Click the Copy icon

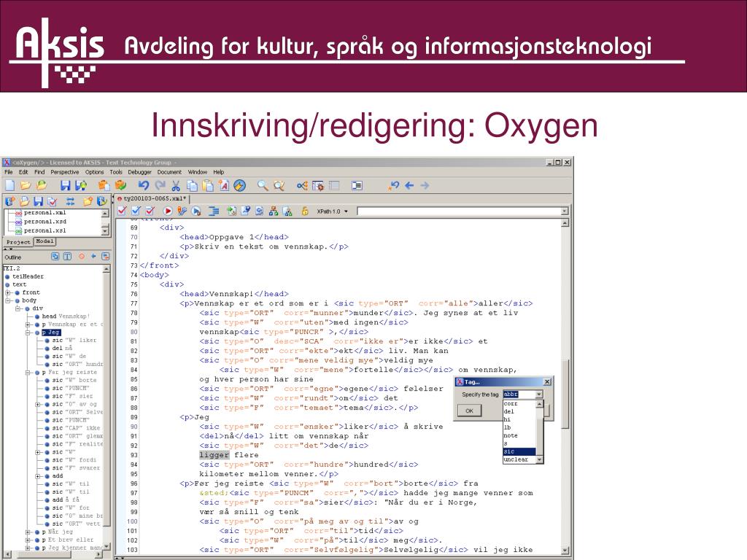[x=192, y=185]
